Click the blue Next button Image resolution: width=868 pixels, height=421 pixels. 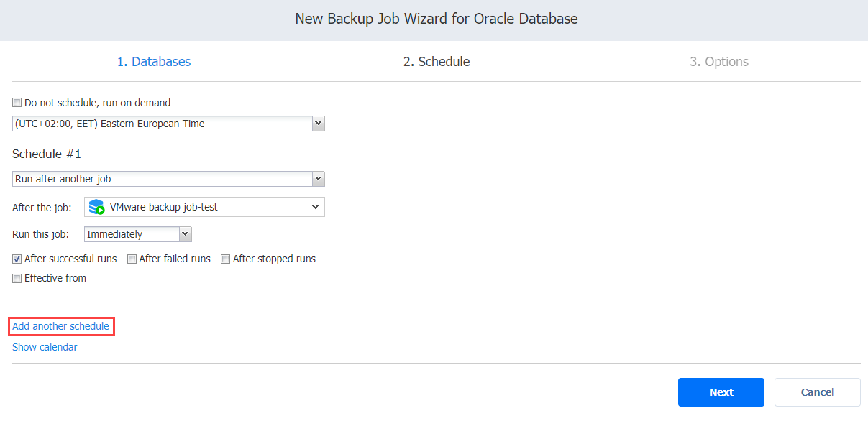(x=721, y=392)
